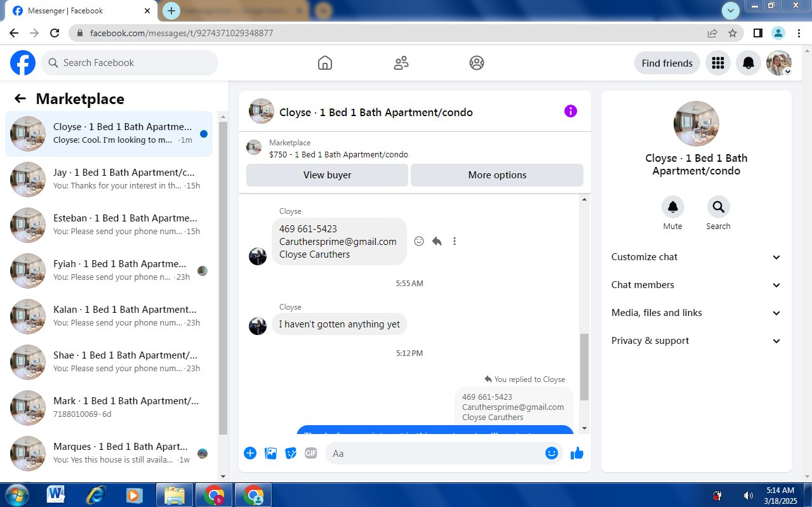The height and width of the screenshot is (507, 812).
Task: Send a thumbs-up like
Action: tap(577, 453)
